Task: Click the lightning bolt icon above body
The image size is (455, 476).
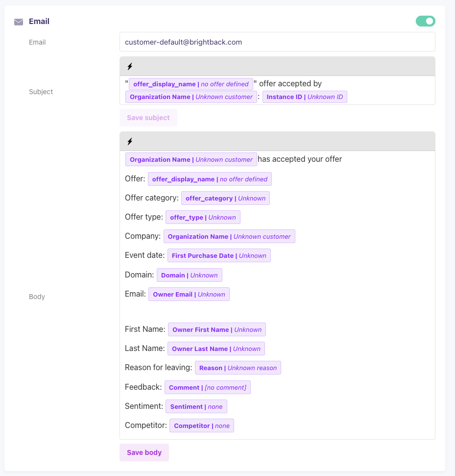Action: pyautogui.click(x=130, y=142)
